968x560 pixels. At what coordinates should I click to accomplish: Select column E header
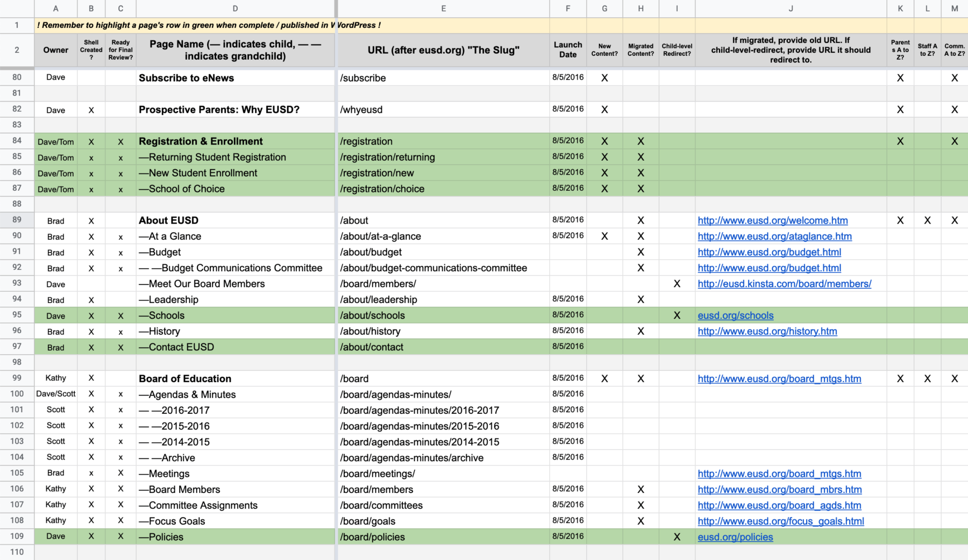pyautogui.click(x=444, y=9)
